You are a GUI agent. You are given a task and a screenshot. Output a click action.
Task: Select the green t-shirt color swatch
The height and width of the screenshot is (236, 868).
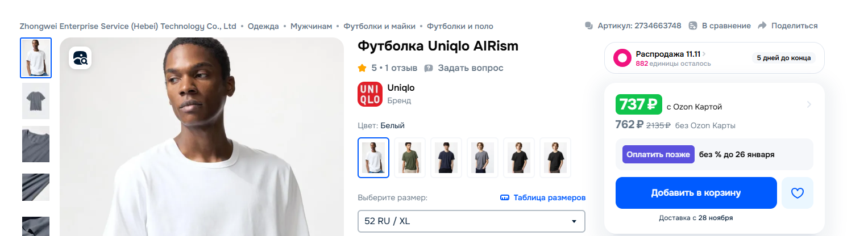(410, 158)
